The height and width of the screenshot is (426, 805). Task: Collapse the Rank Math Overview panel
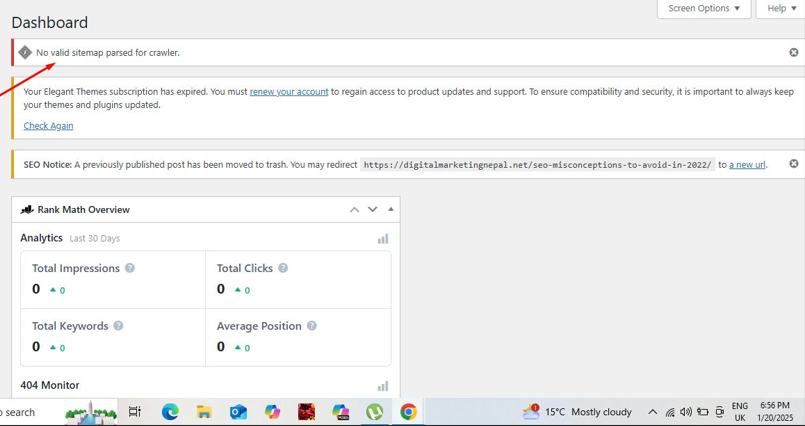pyautogui.click(x=391, y=210)
